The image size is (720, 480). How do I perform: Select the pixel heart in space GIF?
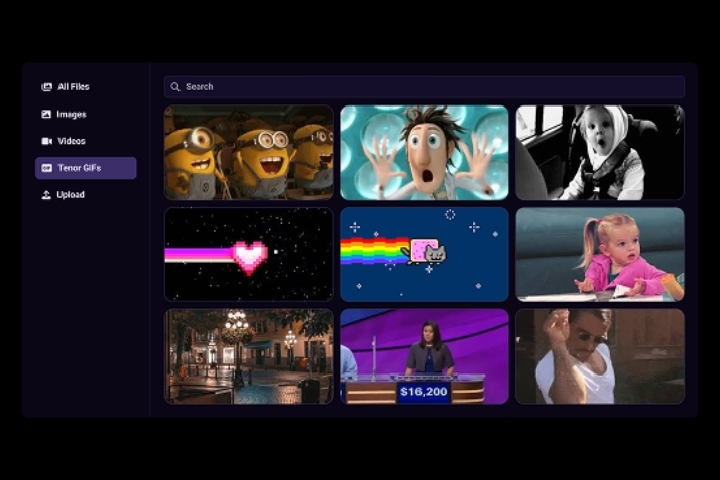click(x=249, y=254)
